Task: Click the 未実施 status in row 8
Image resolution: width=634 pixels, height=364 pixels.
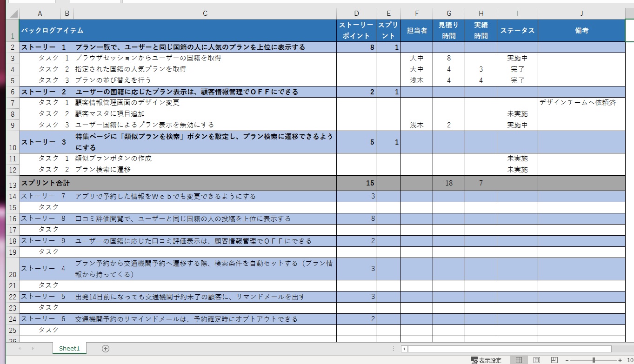Action: (x=517, y=114)
